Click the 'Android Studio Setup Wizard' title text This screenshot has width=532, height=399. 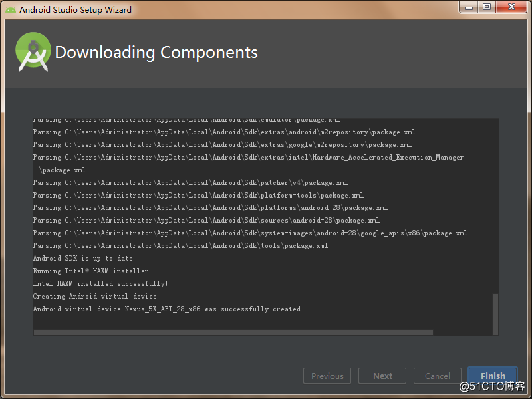(x=75, y=9)
